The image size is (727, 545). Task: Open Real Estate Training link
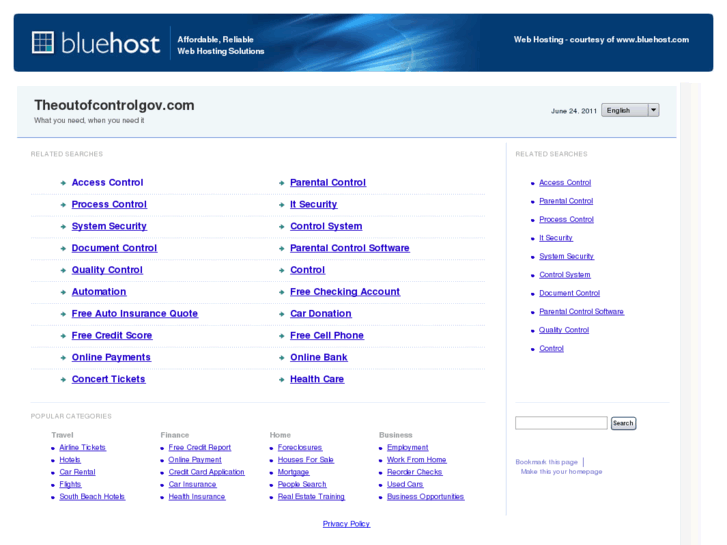(311, 497)
